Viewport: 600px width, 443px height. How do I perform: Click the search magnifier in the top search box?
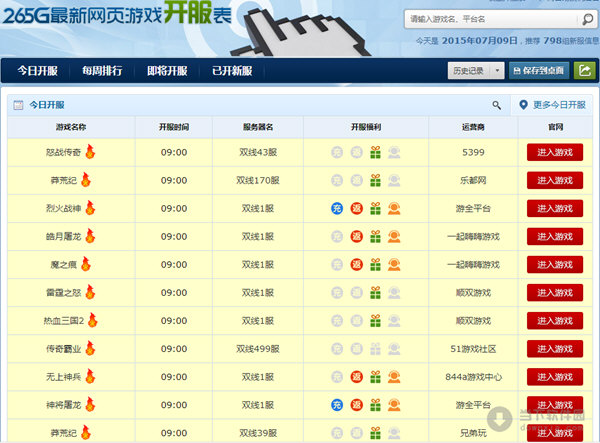click(x=587, y=19)
